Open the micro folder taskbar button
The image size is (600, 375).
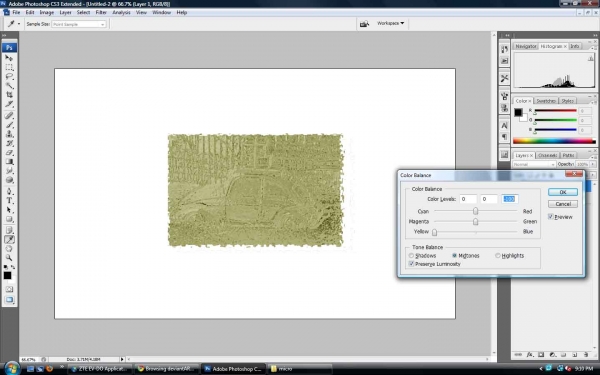(299, 369)
